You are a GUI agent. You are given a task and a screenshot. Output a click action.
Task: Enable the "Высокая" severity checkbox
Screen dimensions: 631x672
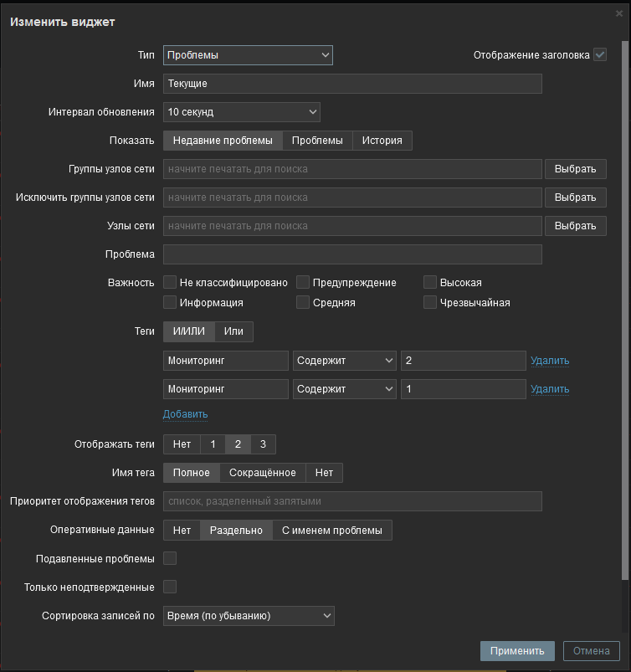pyautogui.click(x=430, y=282)
